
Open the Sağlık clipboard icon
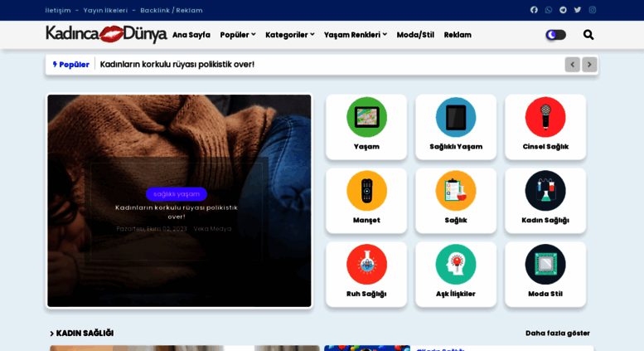[456, 191]
